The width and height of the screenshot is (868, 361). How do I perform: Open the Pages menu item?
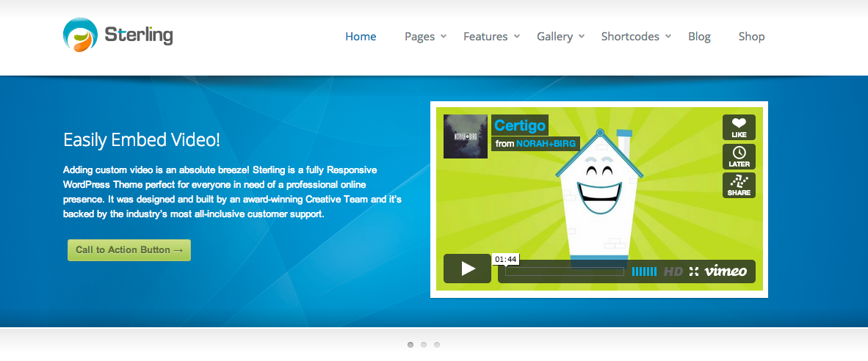coord(419,37)
